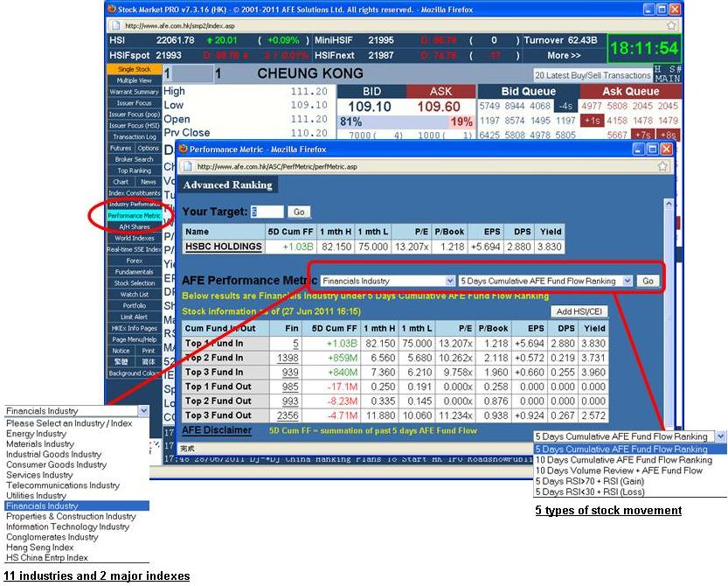Open stock code 939 link

coord(290,372)
